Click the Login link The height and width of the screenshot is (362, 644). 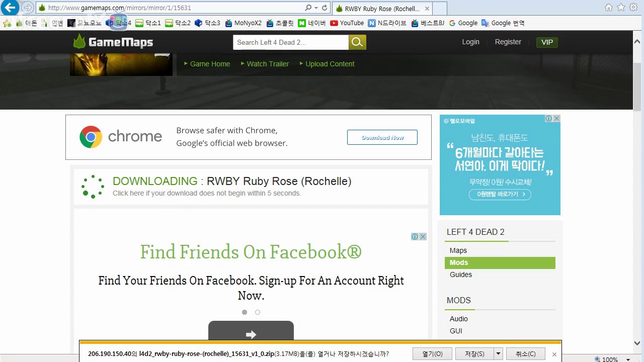pyautogui.click(x=471, y=42)
